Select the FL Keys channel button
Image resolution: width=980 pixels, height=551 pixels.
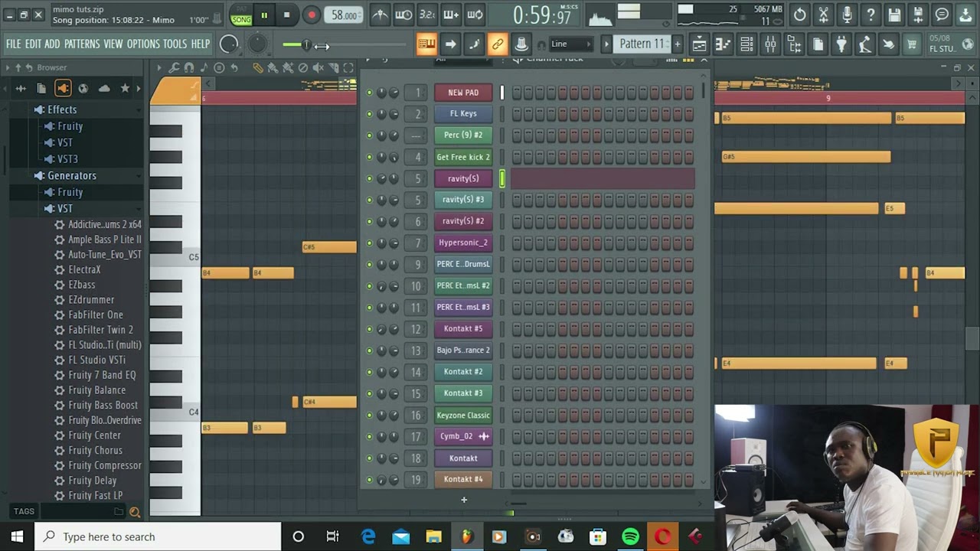coord(463,114)
